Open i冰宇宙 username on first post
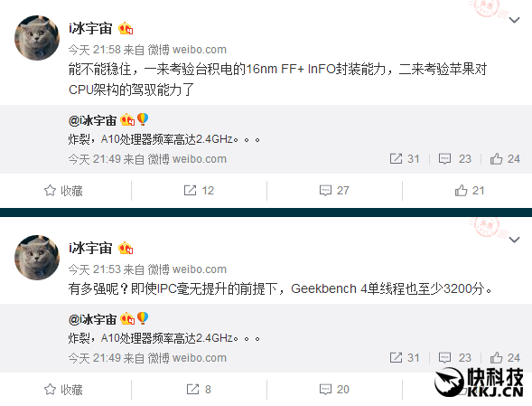The image size is (532, 406). pyautogui.click(x=90, y=29)
